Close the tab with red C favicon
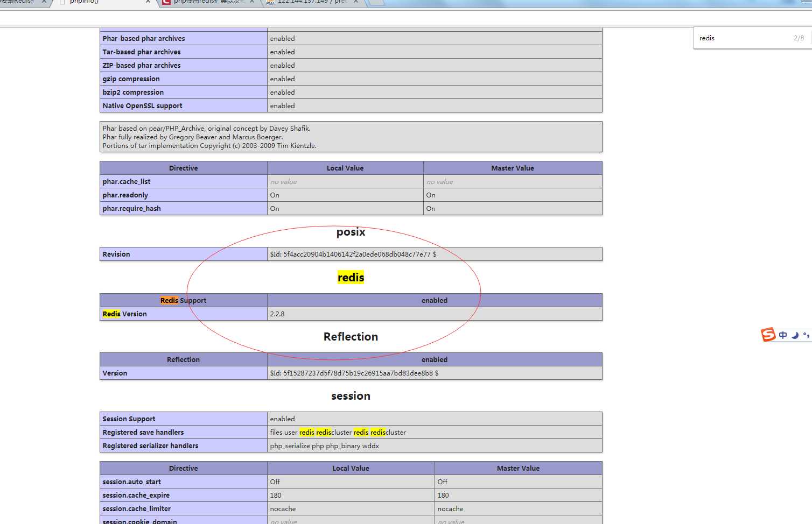The image size is (812, 524). click(252, 2)
